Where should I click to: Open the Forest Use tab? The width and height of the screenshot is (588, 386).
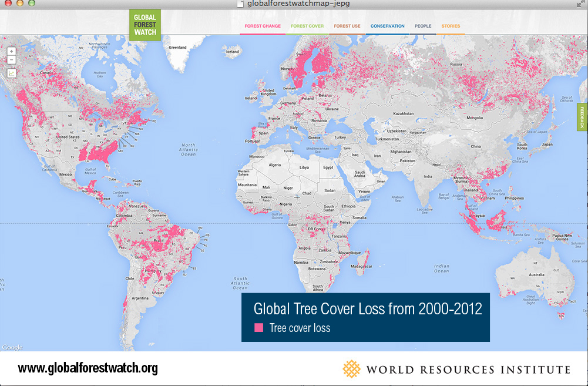[x=347, y=26]
